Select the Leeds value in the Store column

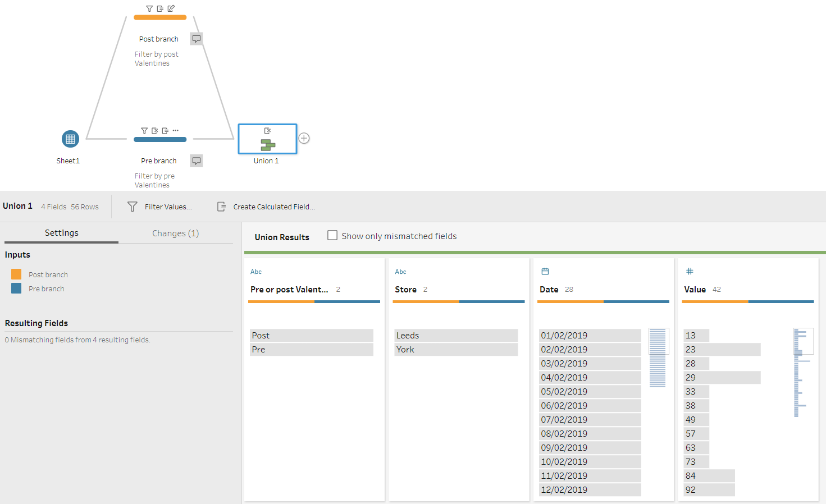click(x=456, y=335)
